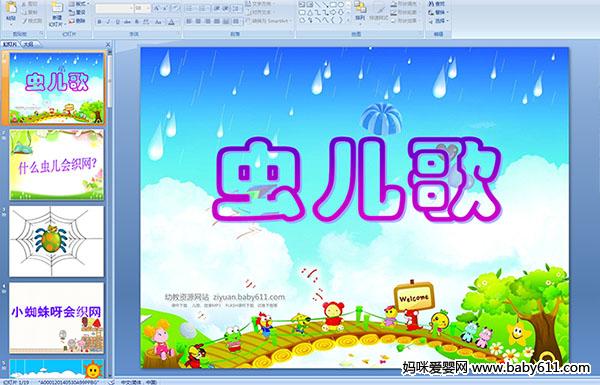
Task: Select the spider web slide thumbnail
Action: (57, 241)
